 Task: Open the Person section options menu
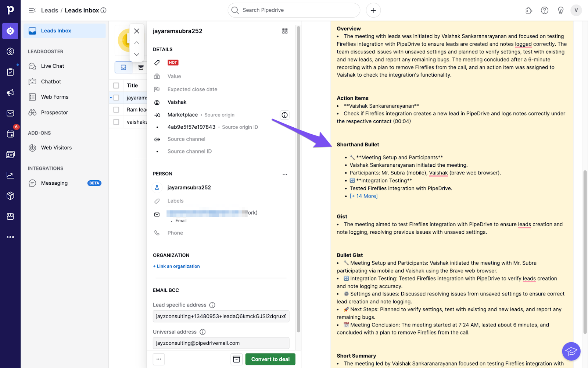285,174
